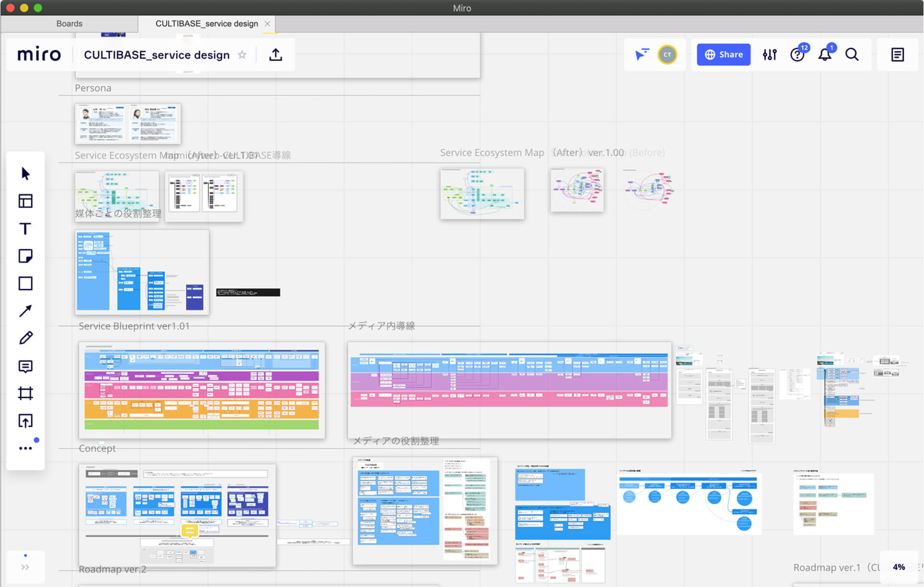Open the templates tool
924x587 pixels.
26,201
